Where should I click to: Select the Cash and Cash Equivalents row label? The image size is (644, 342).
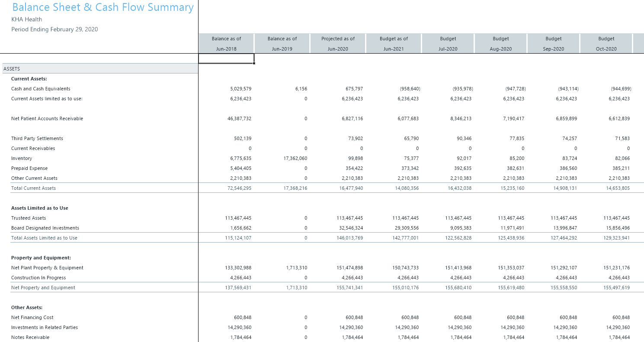point(41,89)
